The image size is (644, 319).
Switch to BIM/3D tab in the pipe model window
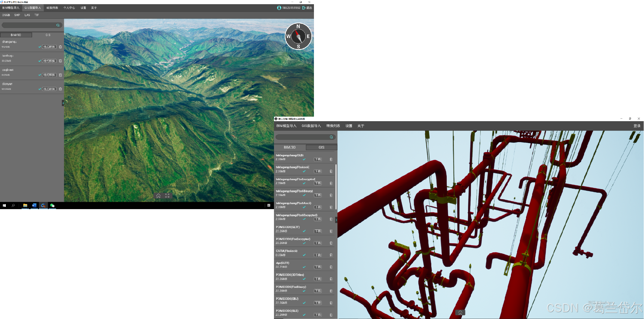click(289, 147)
